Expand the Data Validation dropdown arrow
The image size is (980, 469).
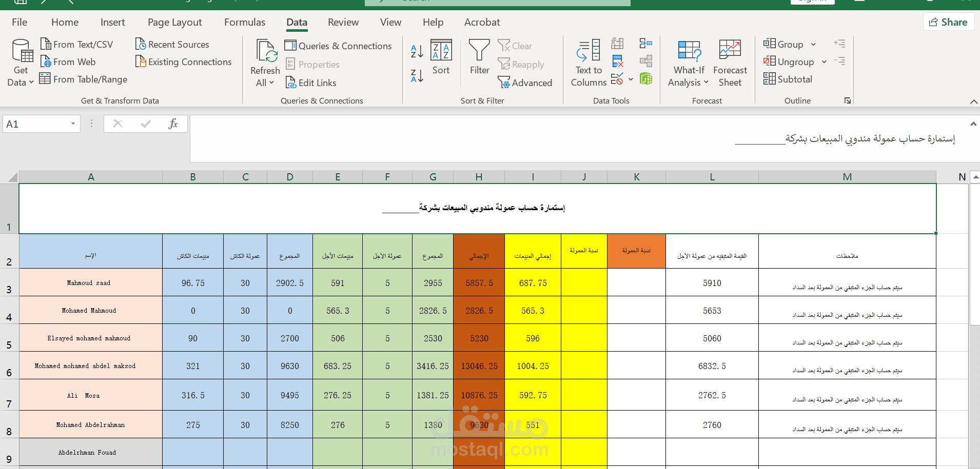[631, 79]
